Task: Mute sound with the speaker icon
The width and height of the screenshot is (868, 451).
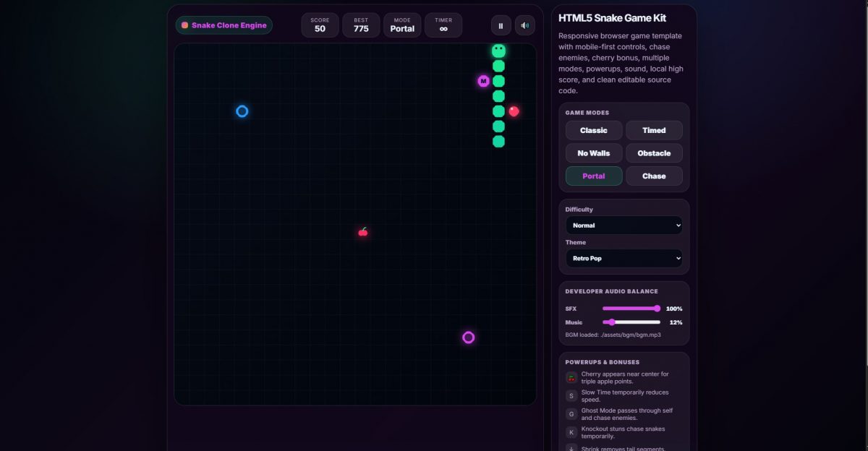Action: click(x=525, y=25)
